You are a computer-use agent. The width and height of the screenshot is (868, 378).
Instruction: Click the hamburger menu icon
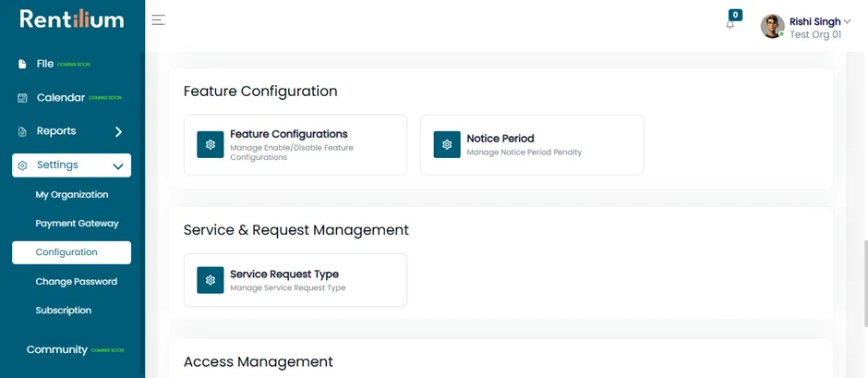pos(158,20)
